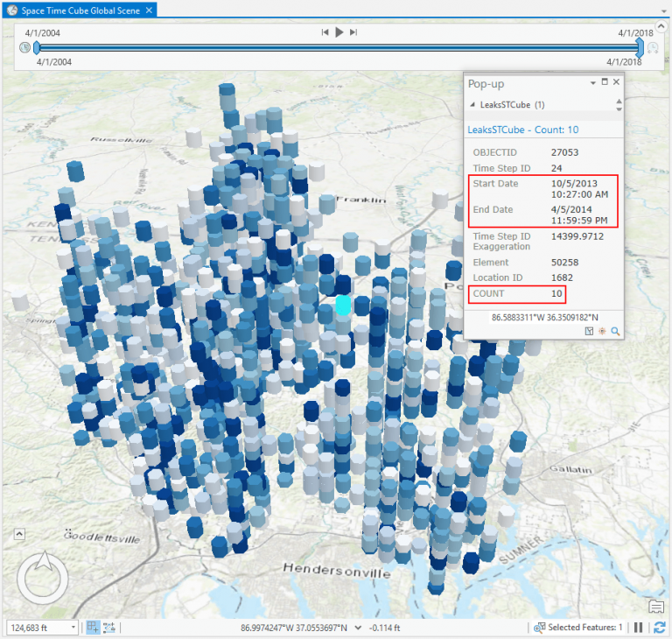This screenshot has width=672, height=639.
Task: Select the identified feature from the pop-up icon
Action: [589, 331]
